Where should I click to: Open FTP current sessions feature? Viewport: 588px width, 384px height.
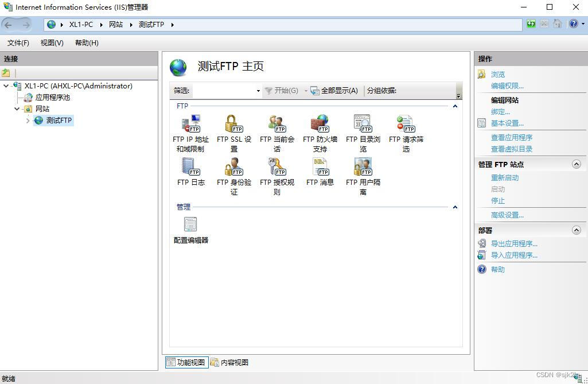click(277, 134)
